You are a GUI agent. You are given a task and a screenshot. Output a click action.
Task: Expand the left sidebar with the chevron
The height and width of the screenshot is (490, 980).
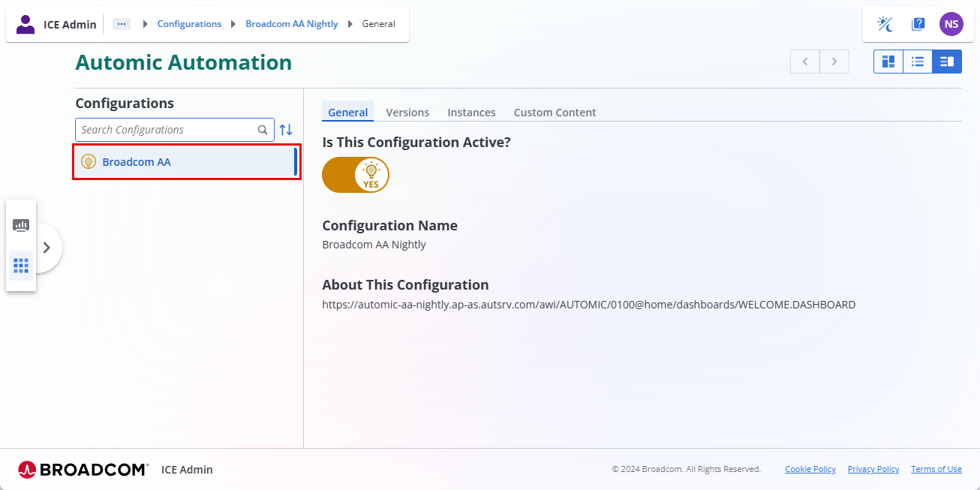point(47,248)
